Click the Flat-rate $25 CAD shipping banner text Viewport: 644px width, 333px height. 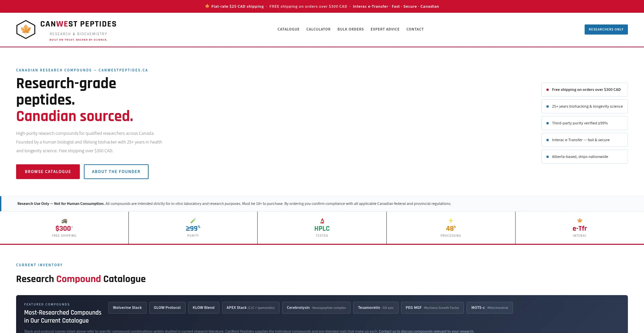[237, 6]
